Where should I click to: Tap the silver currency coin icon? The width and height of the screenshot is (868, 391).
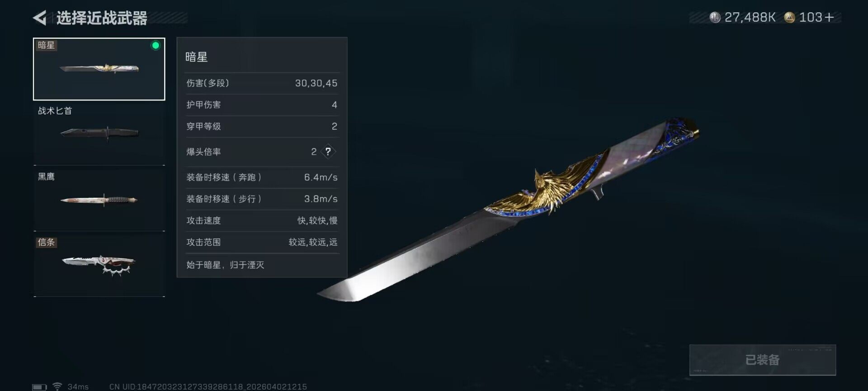click(x=715, y=18)
